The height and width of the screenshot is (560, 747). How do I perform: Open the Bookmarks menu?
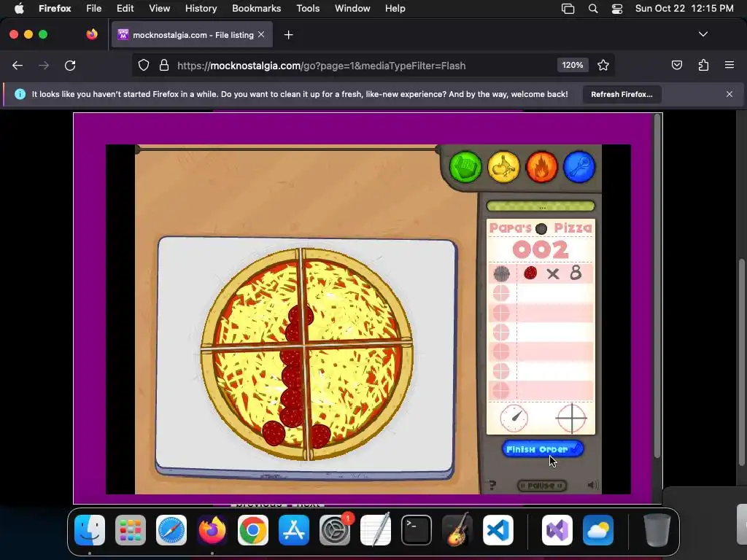(x=256, y=9)
